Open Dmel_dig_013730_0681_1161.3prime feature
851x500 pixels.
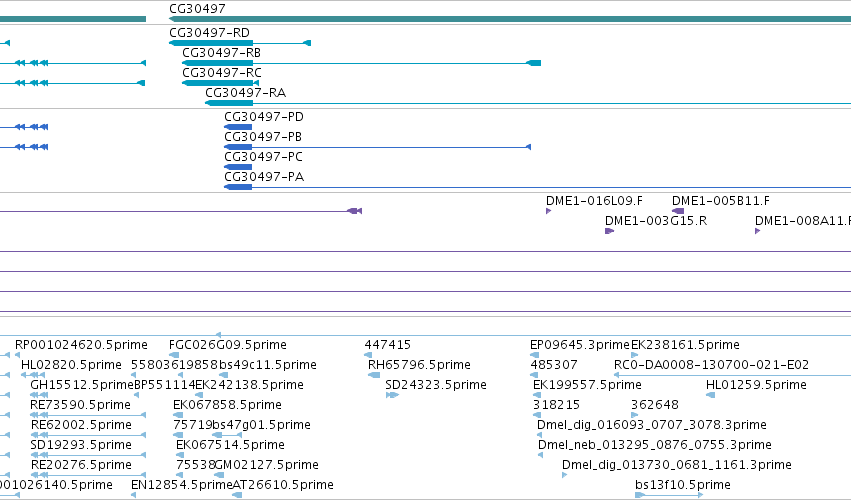(677, 465)
